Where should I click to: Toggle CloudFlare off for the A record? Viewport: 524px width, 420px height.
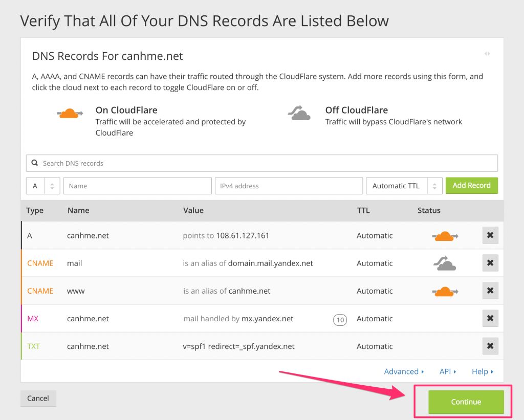pyautogui.click(x=445, y=236)
